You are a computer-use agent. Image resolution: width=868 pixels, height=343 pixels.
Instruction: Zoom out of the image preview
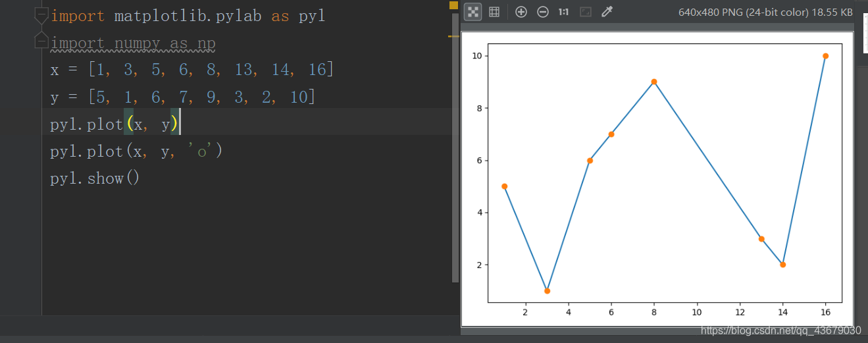(x=543, y=12)
